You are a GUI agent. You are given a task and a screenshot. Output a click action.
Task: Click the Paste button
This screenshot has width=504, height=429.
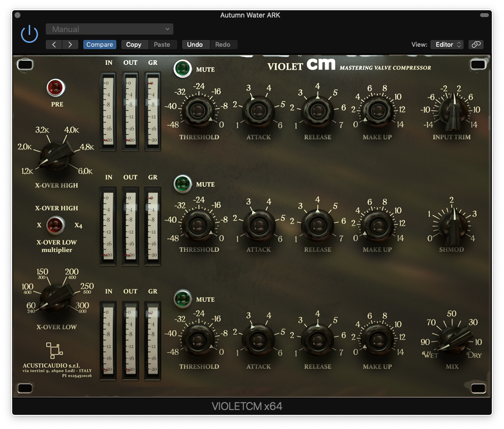click(162, 45)
